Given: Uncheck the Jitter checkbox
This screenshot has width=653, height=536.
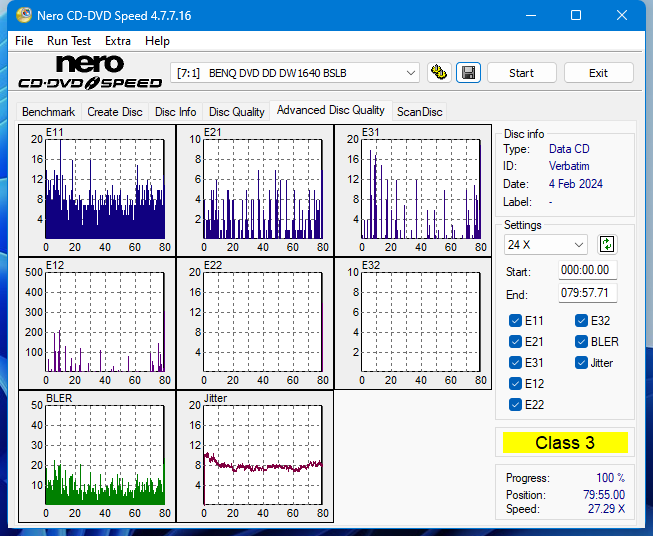Looking at the screenshot, I should coord(581,363).
